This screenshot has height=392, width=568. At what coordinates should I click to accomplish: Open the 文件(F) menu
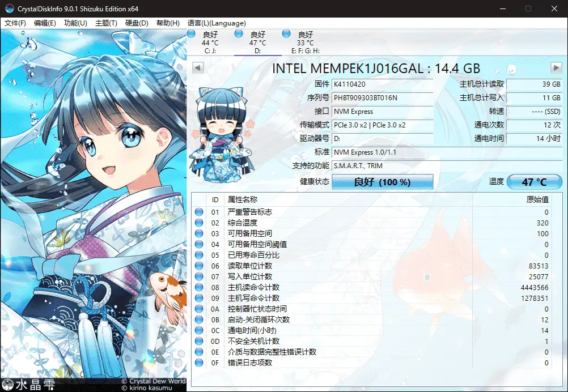15,23
